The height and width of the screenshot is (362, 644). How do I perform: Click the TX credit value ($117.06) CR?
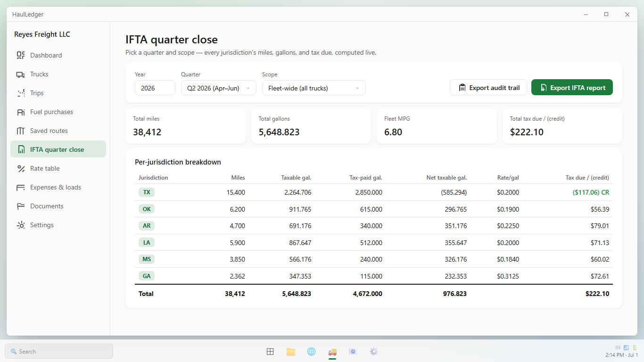(591, 192)
